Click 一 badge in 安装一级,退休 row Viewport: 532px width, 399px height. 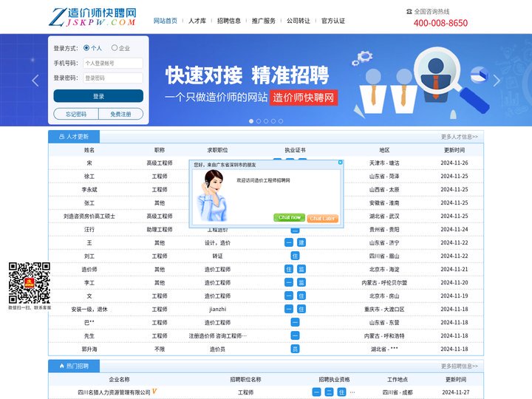coord(289,309)
